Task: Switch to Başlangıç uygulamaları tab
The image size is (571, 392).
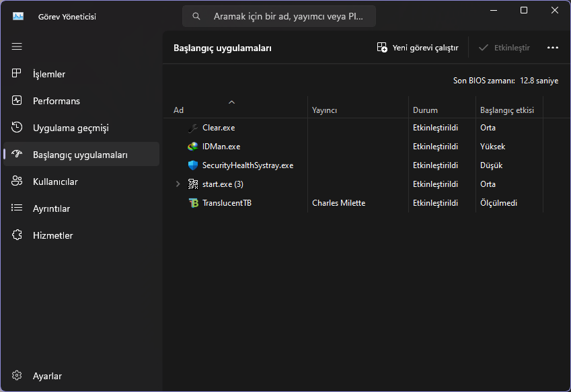Action: (x=81, y=155)
